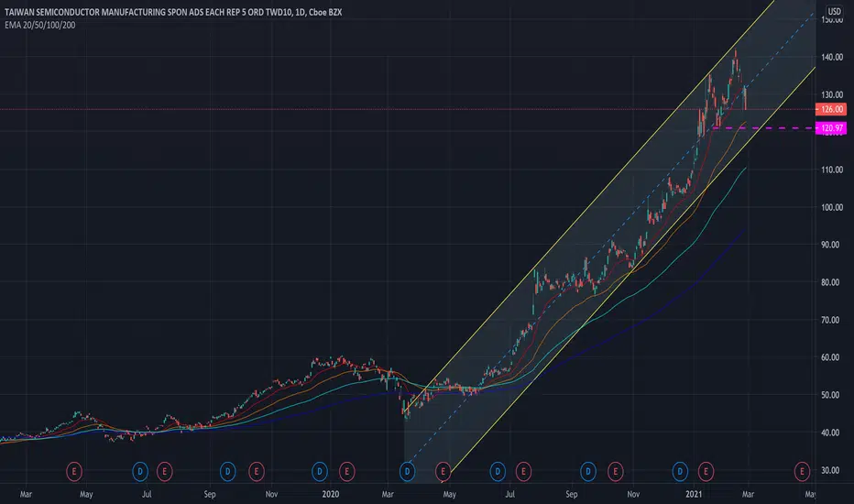Image resolution: width=854 pixels, height=504 pixels.
Task: Click the 60.00 price axis label
Action: 832,357
